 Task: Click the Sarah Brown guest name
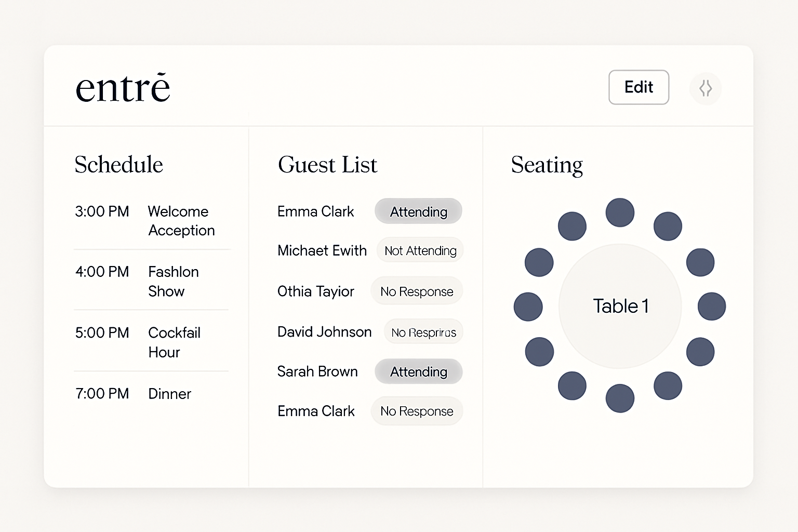(317, 371)
